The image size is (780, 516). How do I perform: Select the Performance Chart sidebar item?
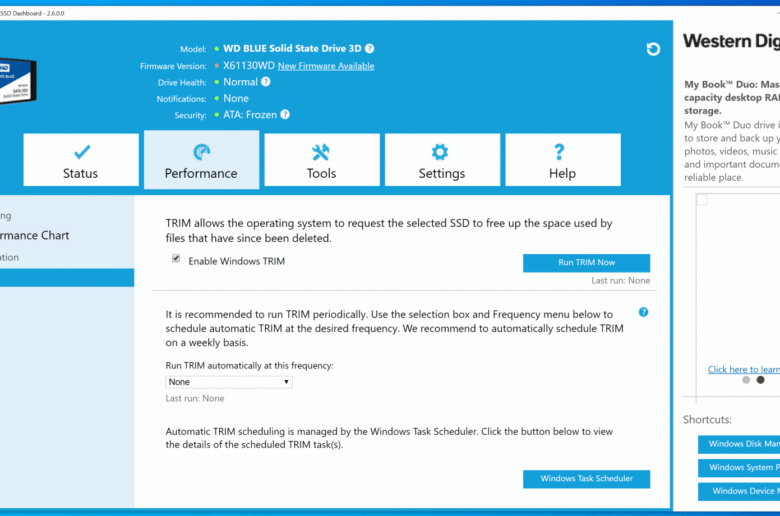pos(35,235)
